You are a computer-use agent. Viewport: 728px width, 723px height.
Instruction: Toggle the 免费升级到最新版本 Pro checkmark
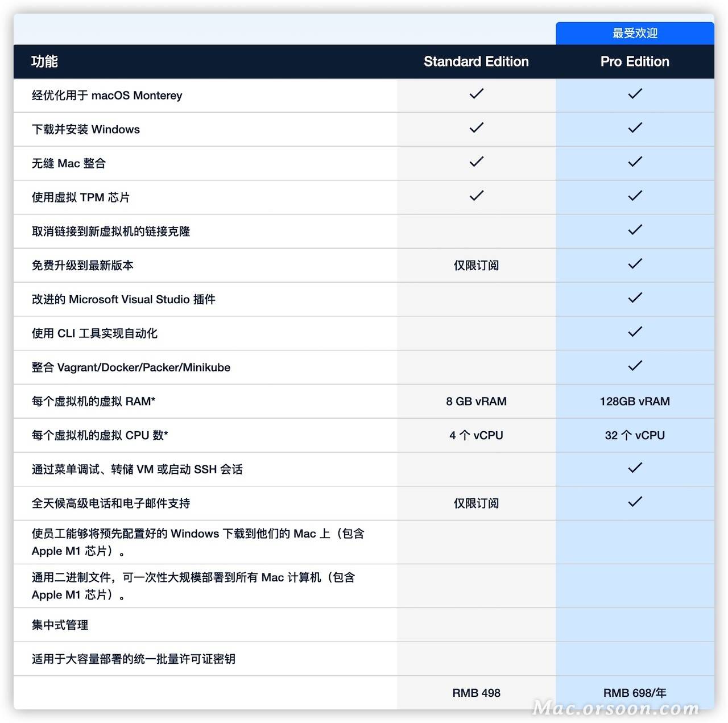(635, 264)
